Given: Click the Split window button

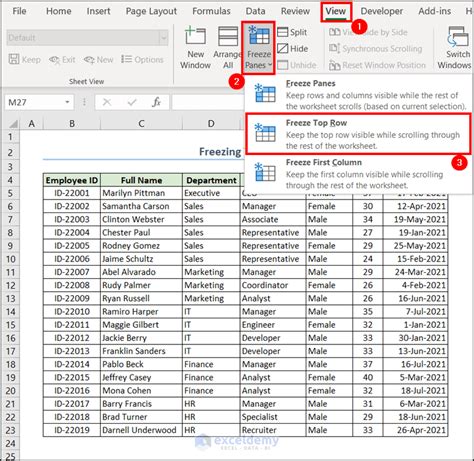Looking at the screenshot, I should click(x=292, y=32).
